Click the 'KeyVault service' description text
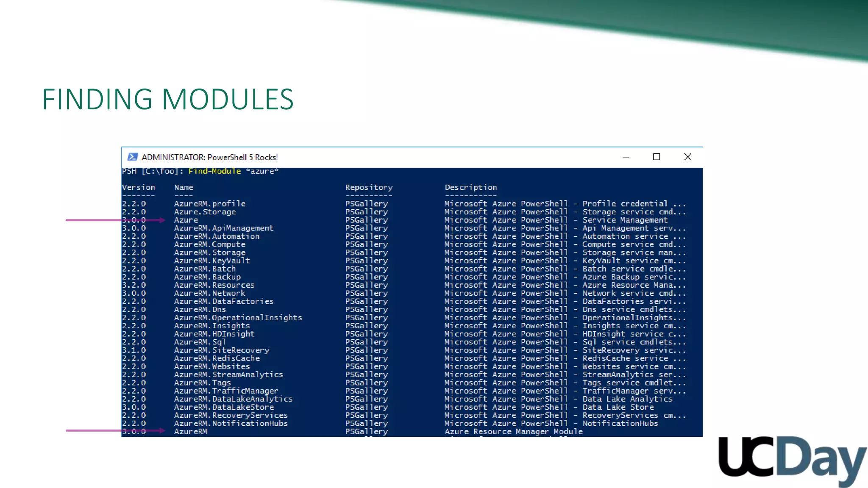The image size is (868, 488). (620, 261)
